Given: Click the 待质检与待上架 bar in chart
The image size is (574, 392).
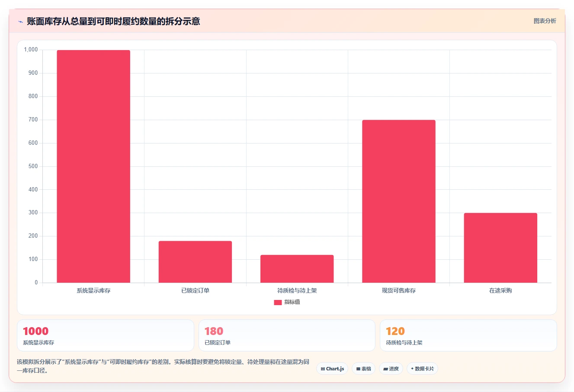Looking at the screenshot, I should pos(297,269).
